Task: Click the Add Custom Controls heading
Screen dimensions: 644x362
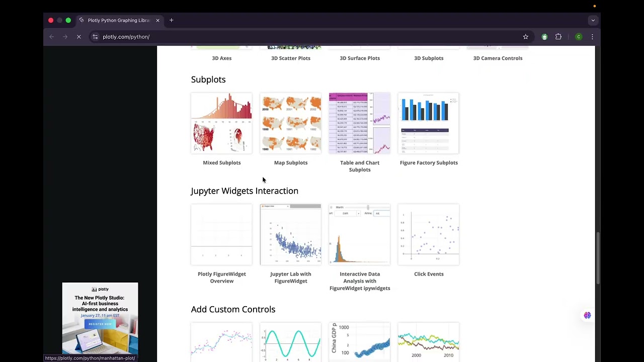Action: point(233,309)
